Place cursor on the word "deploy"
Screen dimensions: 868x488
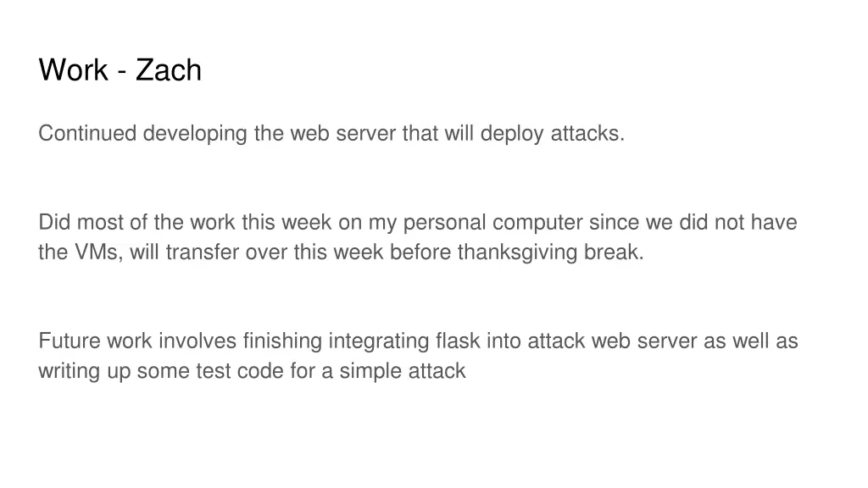511,134
